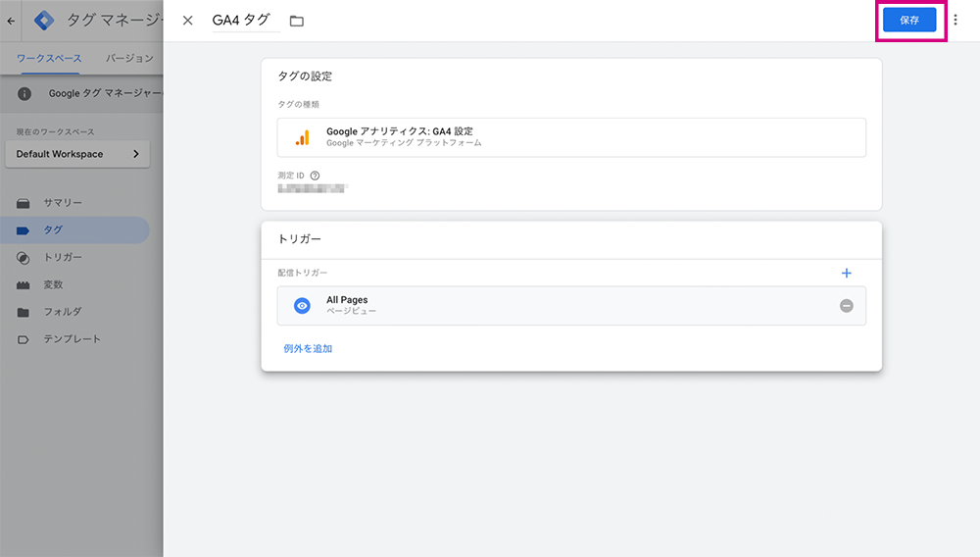Click the 配信トリガー label

[303, 273]
